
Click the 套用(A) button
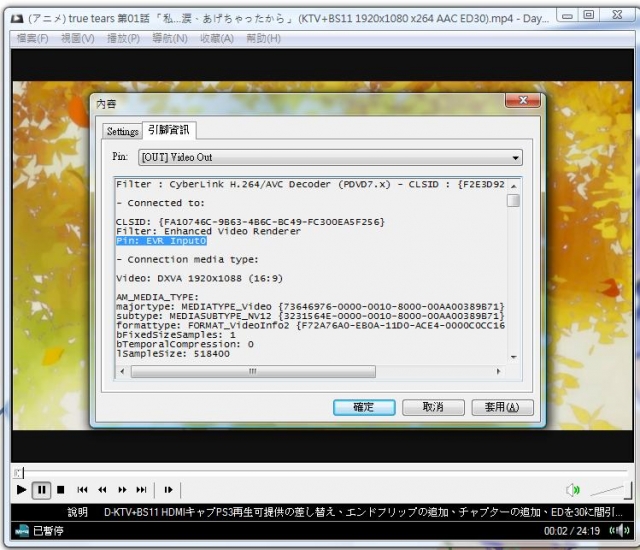tap(502, 407)
